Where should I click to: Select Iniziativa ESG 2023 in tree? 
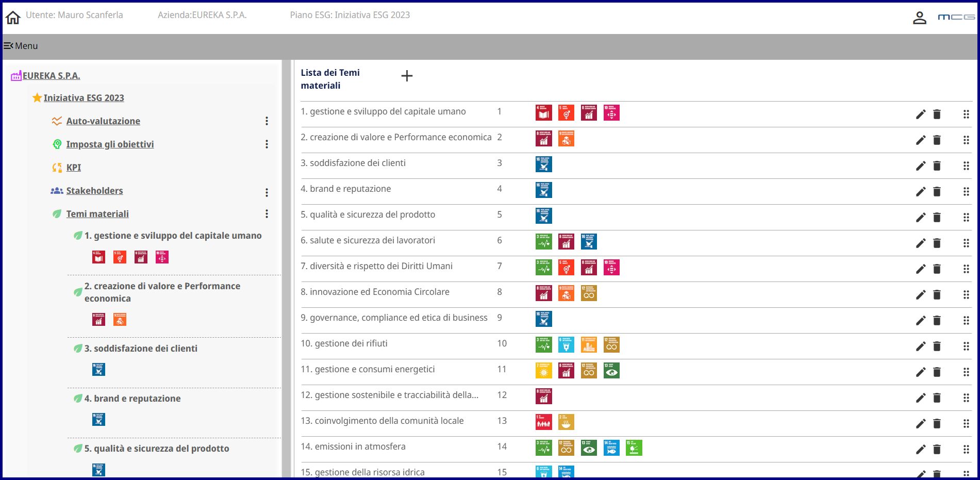click(x=84, y=98)
